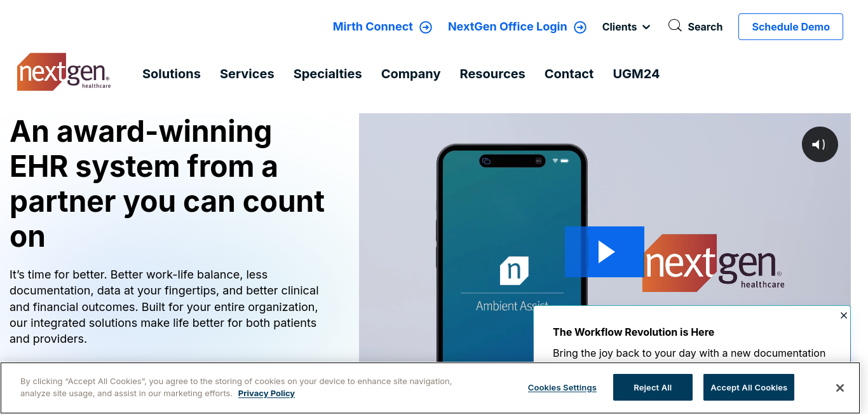
Task: Mute the video with speaker icon
Action: (x=820, y=144)
